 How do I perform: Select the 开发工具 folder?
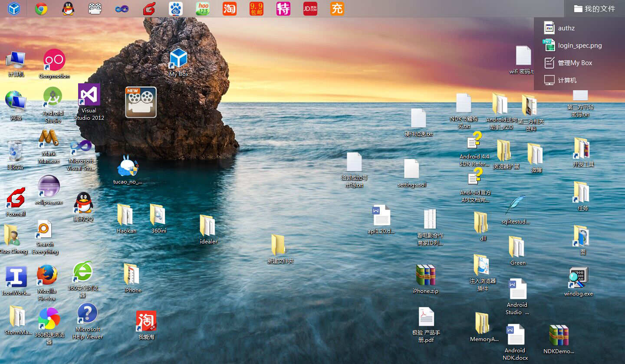[x=582, y=152]
